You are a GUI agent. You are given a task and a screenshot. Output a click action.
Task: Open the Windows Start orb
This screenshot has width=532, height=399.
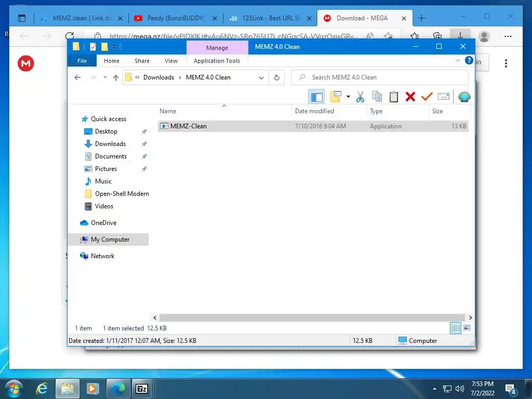[14, 389]
